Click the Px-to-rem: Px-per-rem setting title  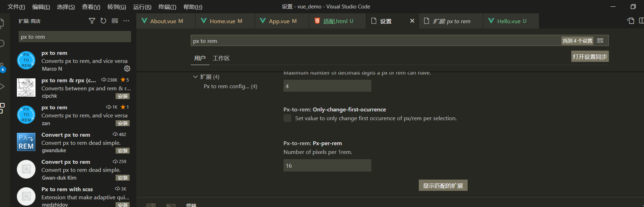[313, 143]
